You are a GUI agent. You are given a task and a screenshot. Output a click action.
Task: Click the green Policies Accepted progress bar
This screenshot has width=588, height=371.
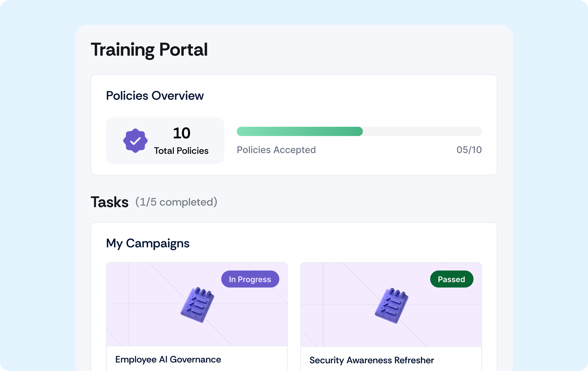pyautogui.click(x=299, y=131)
